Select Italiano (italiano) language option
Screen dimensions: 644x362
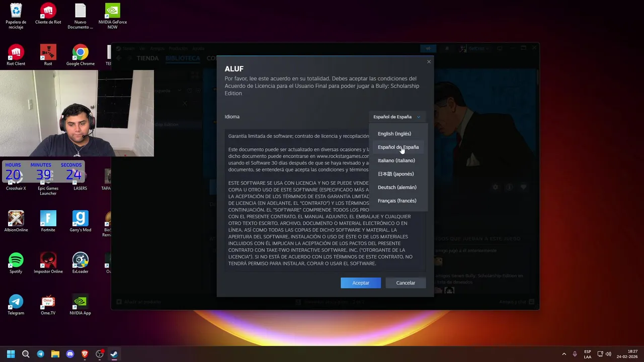[396, 160]
